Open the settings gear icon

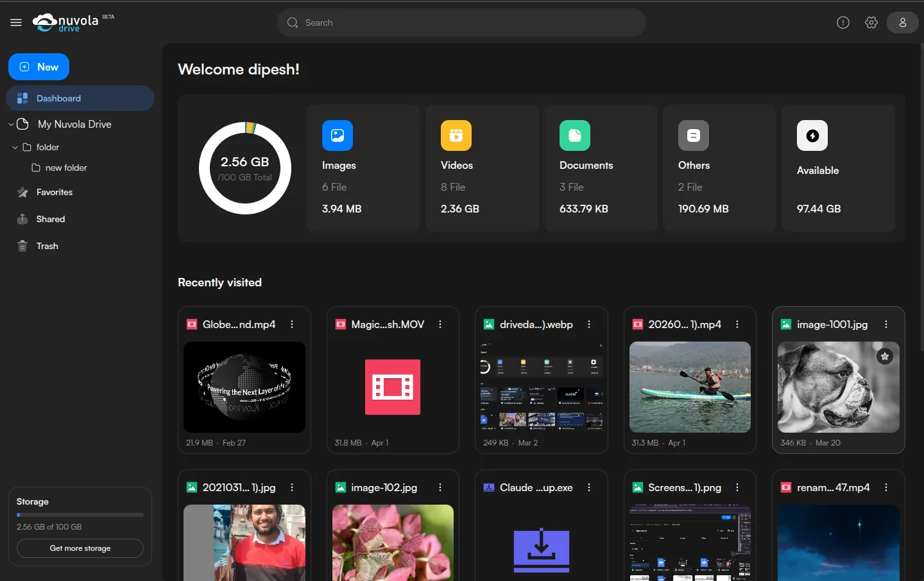pos(871,22)
